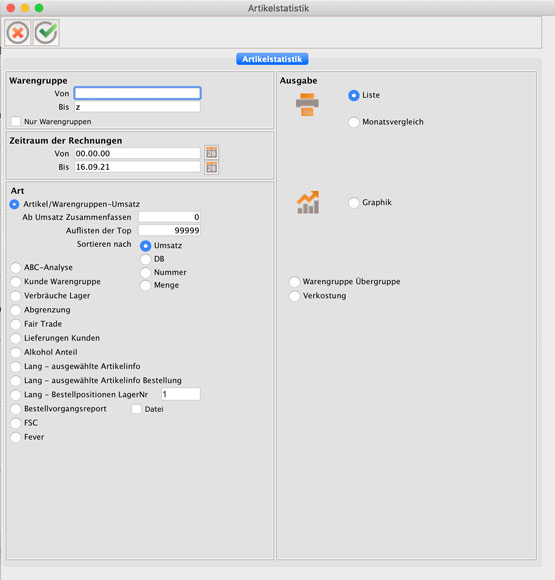
Task: Click the Ab Umsatz Zusammenfassen value field
Action: 169,217
